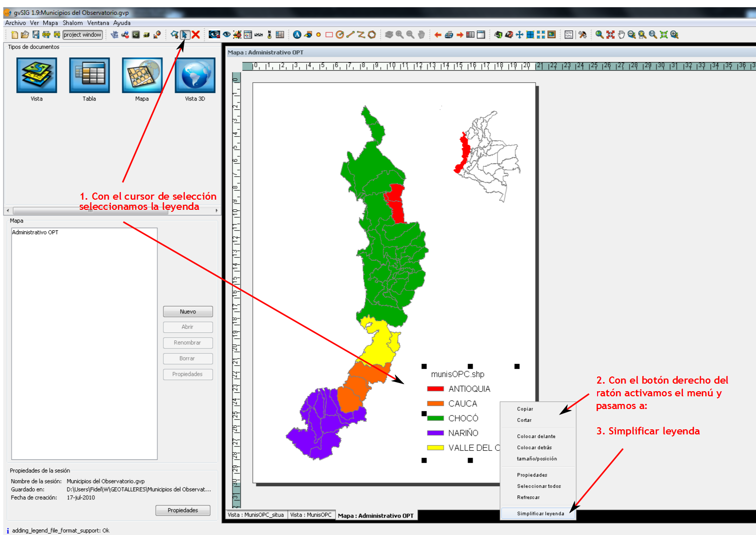Click the printer icon
The width and height of the screenshot is (756, 535).
tap(449, 35)
